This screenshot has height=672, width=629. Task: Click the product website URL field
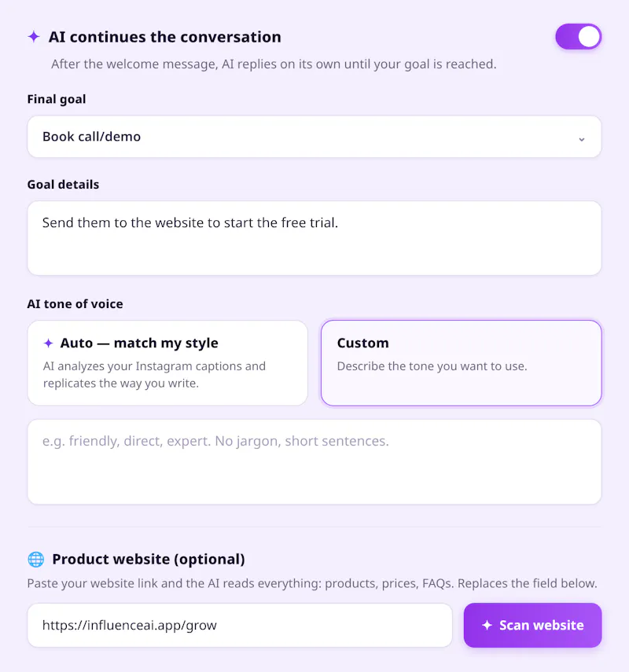tap(240, 626)
